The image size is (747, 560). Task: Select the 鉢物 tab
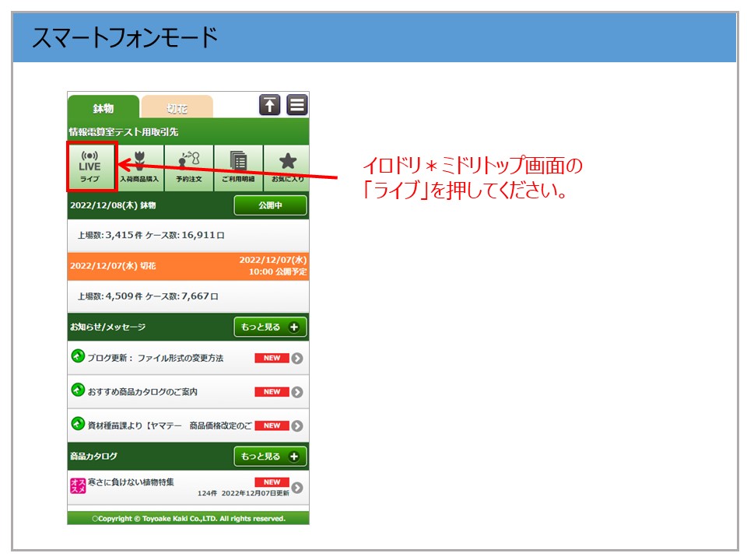coord(103,108)
